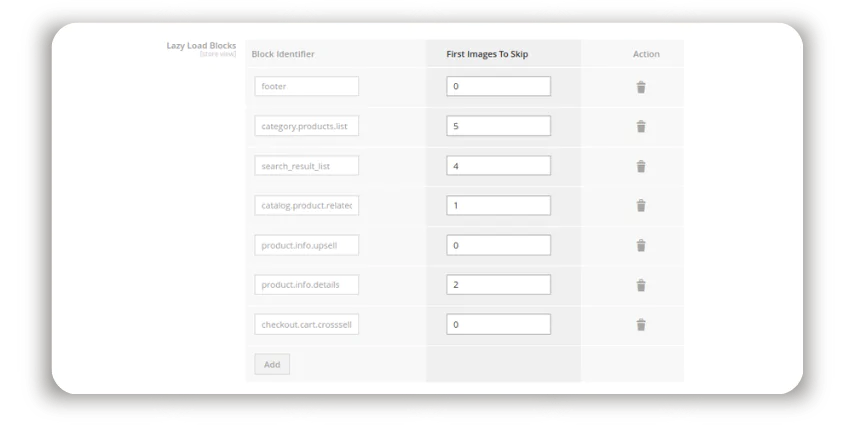Click the catalog.product.related identifier field

306,205
